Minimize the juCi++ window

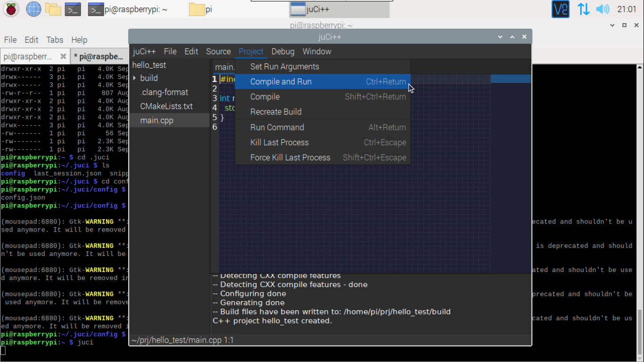pyautogui.click(x=500, y=37)
